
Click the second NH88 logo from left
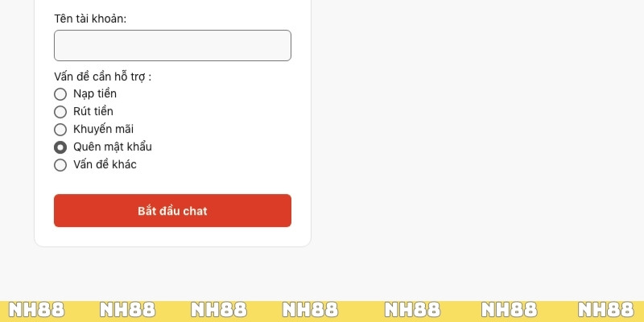click(x=128, y=310)
